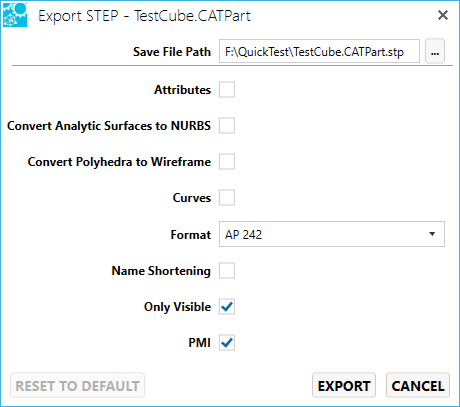Open the Format combo box showing AP 242
The height and width of the screenshot is (407, 460).
(332, 234)
